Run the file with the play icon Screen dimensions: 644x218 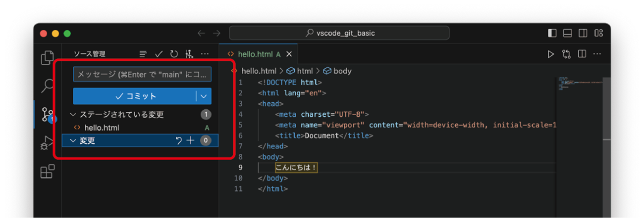click(551, 54)
